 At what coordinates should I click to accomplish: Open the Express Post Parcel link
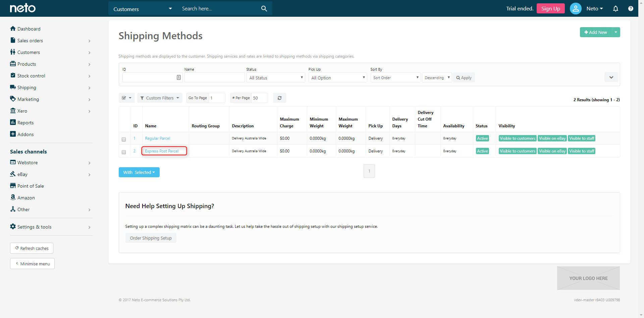click(162, 151)
